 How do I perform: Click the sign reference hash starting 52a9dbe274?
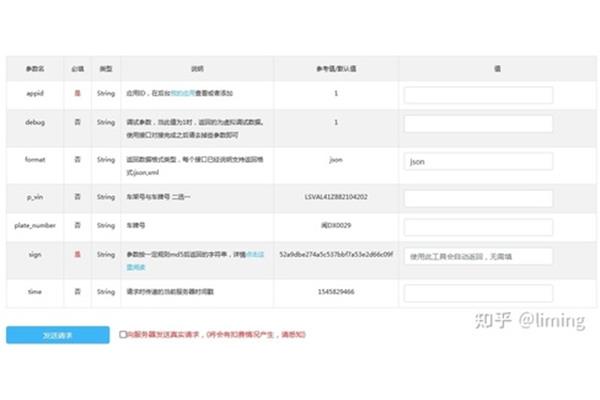point(336,255)
